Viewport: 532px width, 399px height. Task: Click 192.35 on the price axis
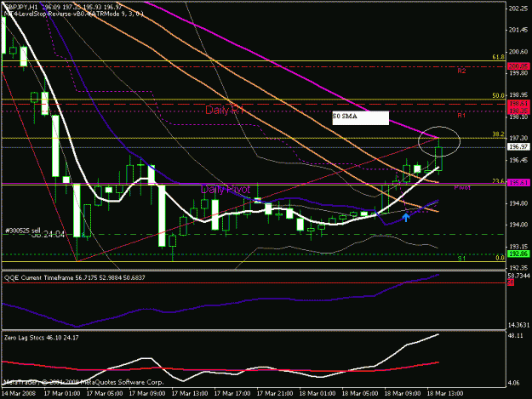pos(518,268)
